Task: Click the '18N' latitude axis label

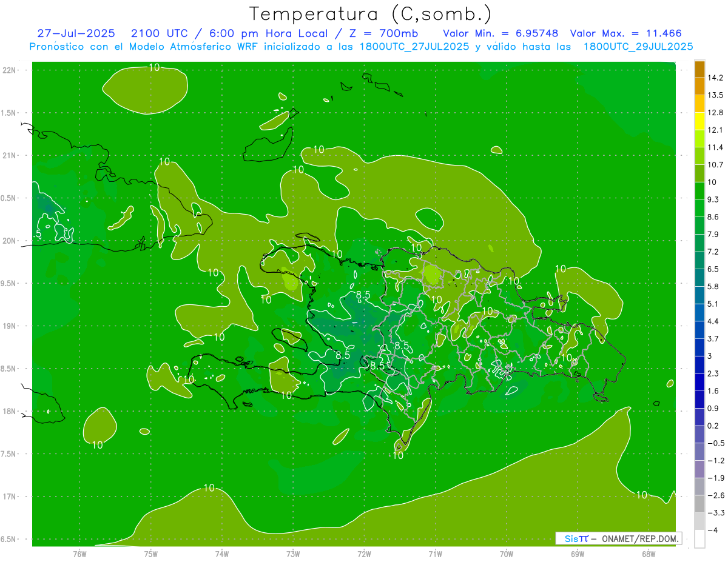Action: 10,412
